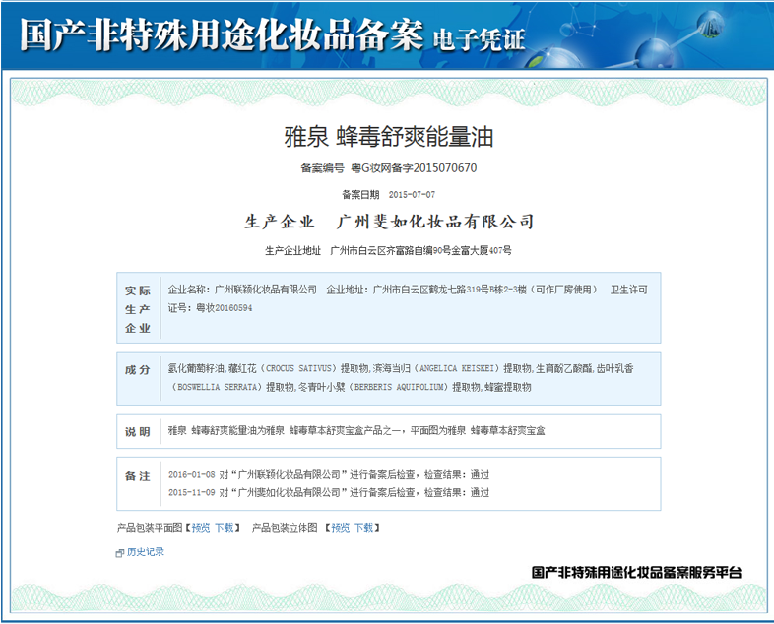774x624 pixels.
Task: Select the product title 雅泉 蜂毒舒爽能量油
Action: pos(388,137)
